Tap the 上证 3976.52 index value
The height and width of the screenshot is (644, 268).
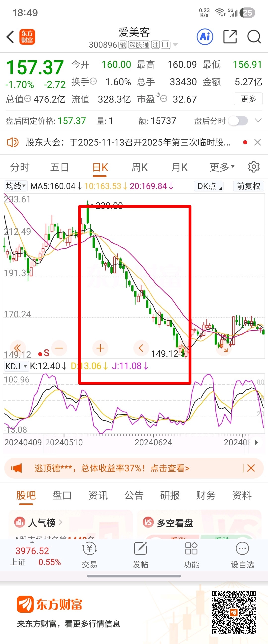(x=32, y=551)
